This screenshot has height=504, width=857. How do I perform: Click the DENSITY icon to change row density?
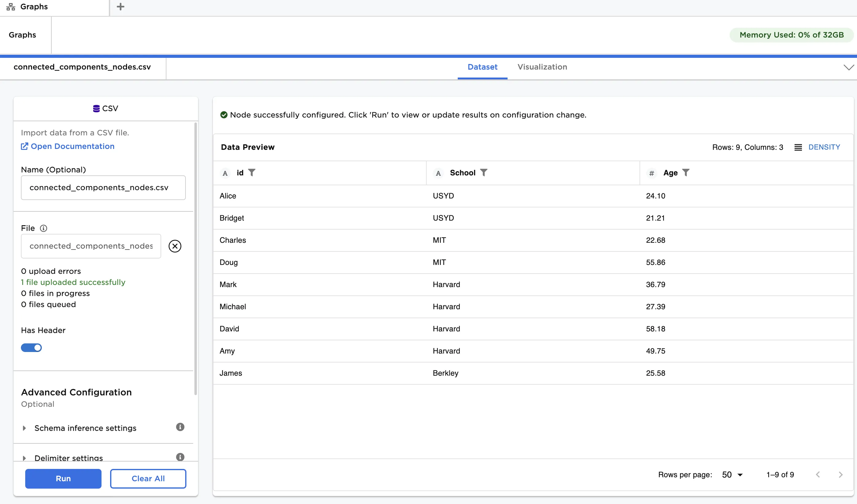[799, 147]
